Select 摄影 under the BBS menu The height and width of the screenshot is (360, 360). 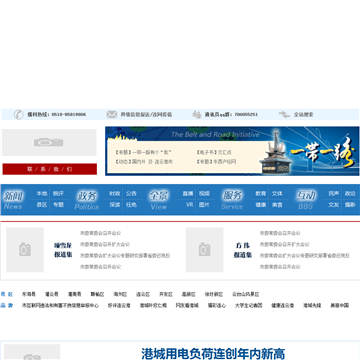coord(350,205)
